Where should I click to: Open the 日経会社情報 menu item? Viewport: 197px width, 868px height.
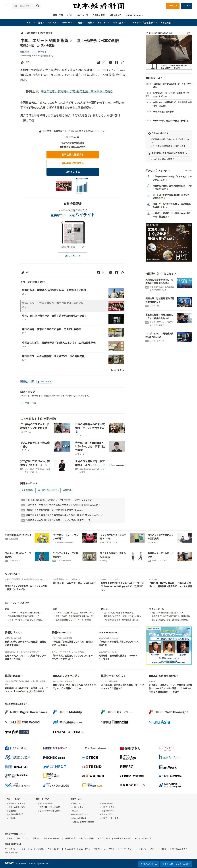click(98, 15)
